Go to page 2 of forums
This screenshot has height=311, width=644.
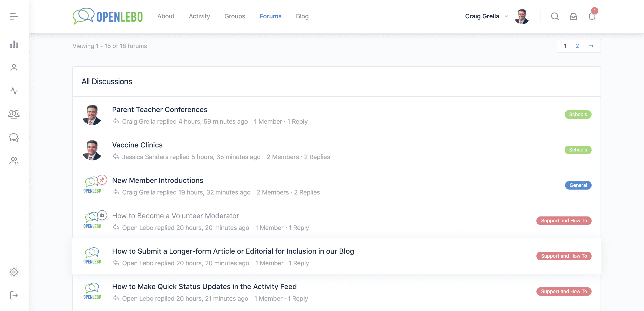click(577, 46)
